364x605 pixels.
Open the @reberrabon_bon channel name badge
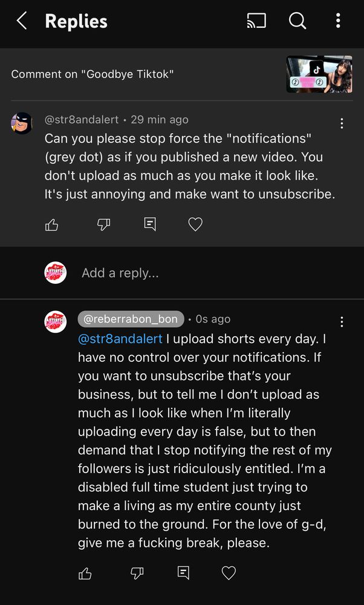point(131,319)
